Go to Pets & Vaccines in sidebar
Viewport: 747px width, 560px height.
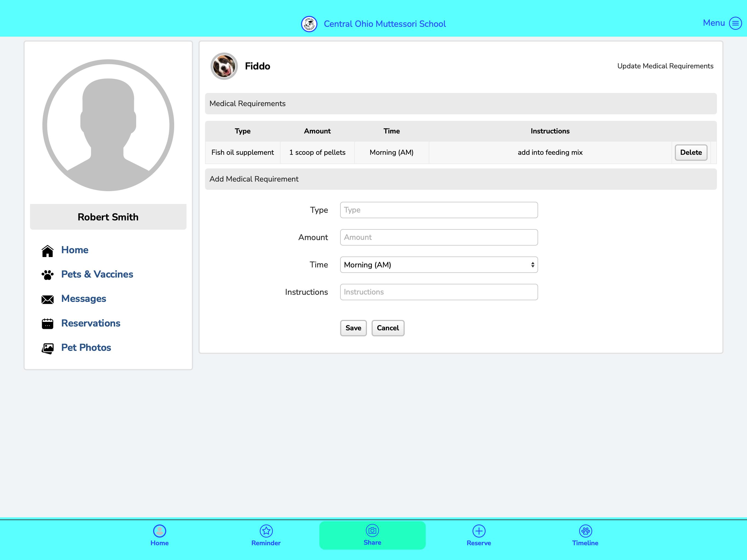[x=97, y=274]
